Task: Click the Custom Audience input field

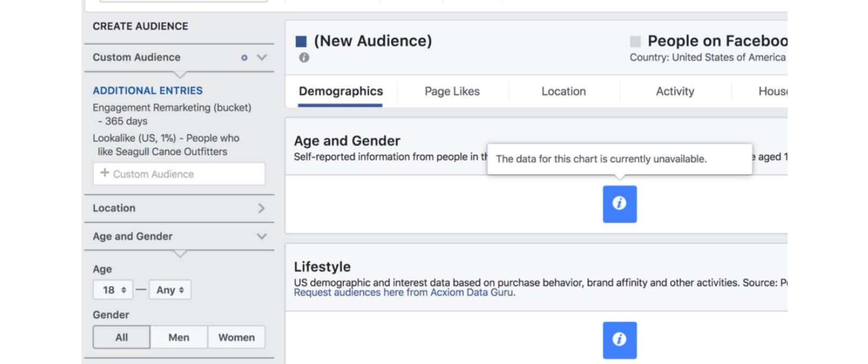Action: 179,174
